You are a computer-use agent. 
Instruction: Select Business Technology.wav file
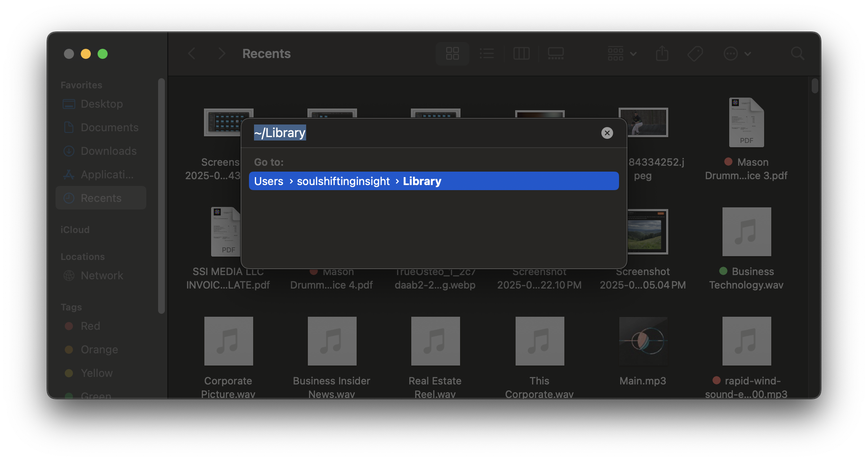tap(746, 232)
